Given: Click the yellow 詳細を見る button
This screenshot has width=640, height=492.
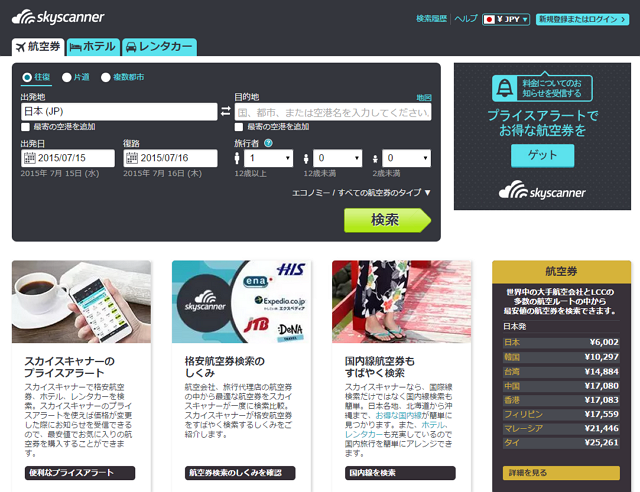Looking at the screenshot, I should point(561,473).
